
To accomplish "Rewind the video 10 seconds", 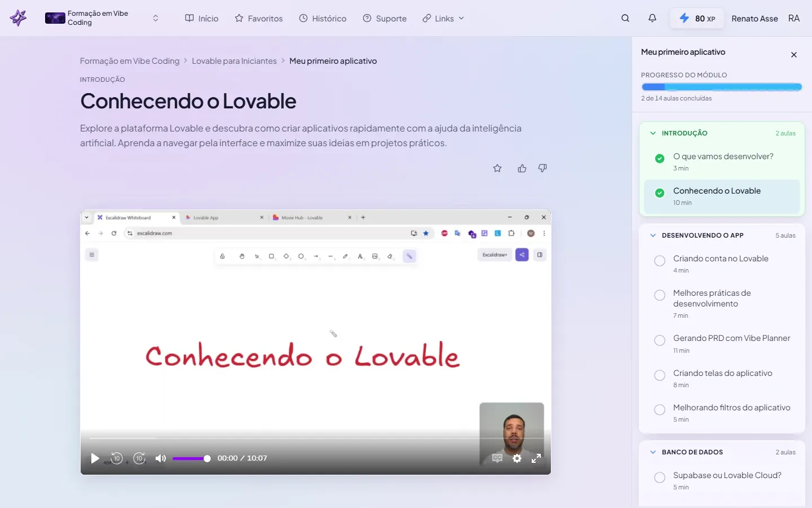I will click(117, 458).
